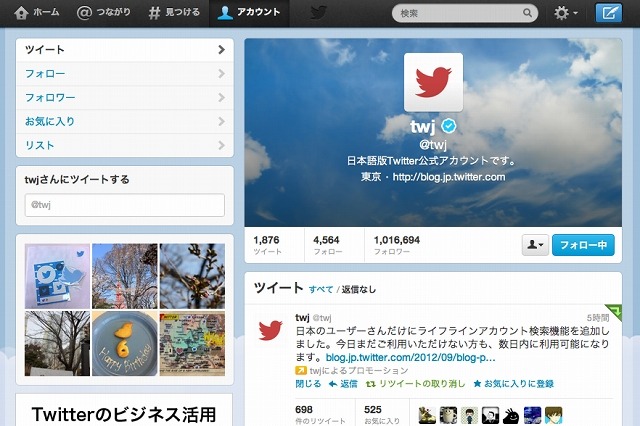Select ツイート in the sidebar list
The height and width of the screenshot is (426, 640).
[124, 50]
